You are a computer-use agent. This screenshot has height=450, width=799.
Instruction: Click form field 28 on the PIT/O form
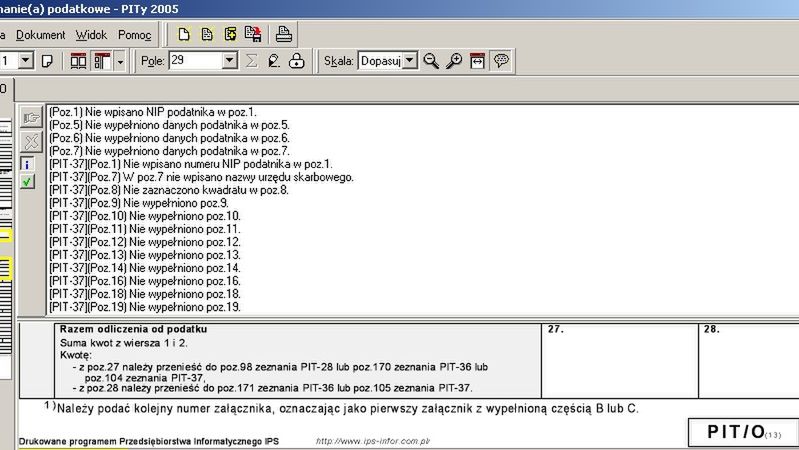(749, 361)
